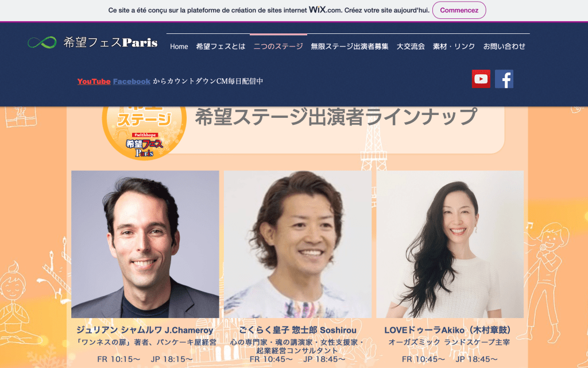588x368 pixels.
Task: Open the Facebook icon in header
Action: point(504,79)
